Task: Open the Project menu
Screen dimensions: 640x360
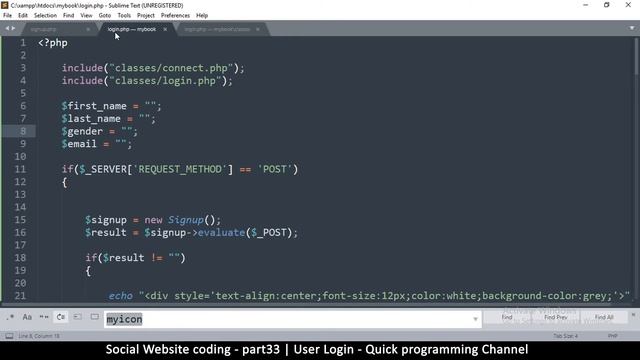Action: coord(146,16)
